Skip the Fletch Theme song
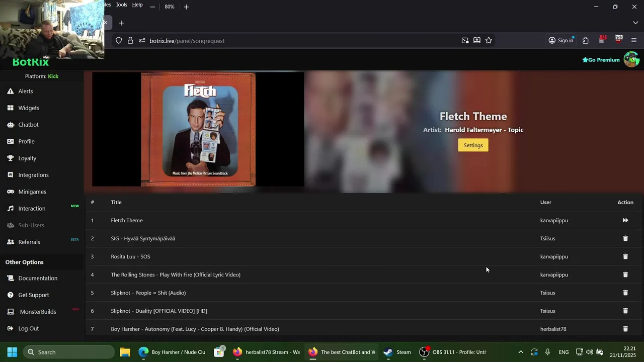This screenshot has height=362, width=644. (625, 220)
